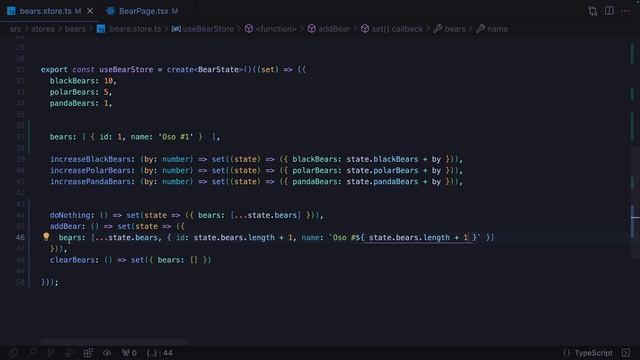Click 'increasePolarBears' method name
Viewport: 640px width, 360px height.
point(90,170)
